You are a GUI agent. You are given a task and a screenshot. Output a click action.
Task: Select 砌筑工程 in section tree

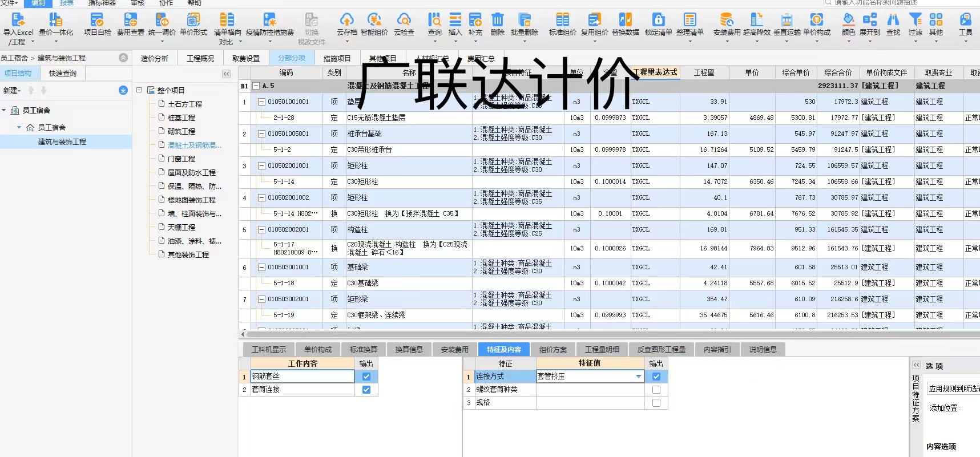(x=182, y=132)
